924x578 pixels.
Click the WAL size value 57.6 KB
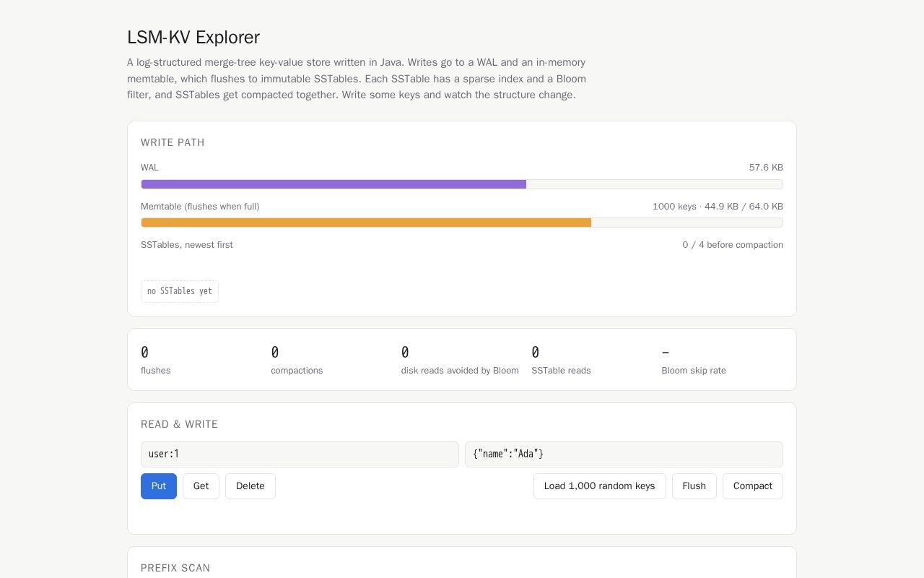pyautogui.click(x=766, y=168)
